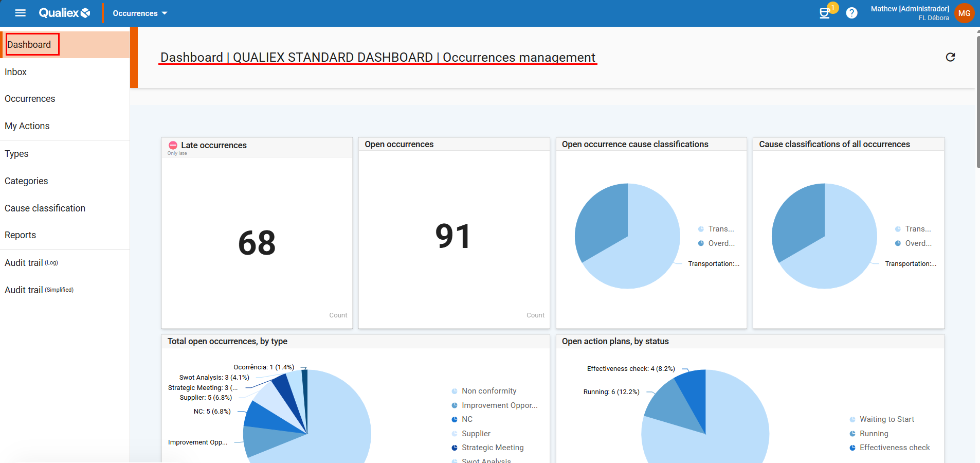Expand the Occurrences module dropdown
The width and height of the screenshot is (980, 463).
140,13
